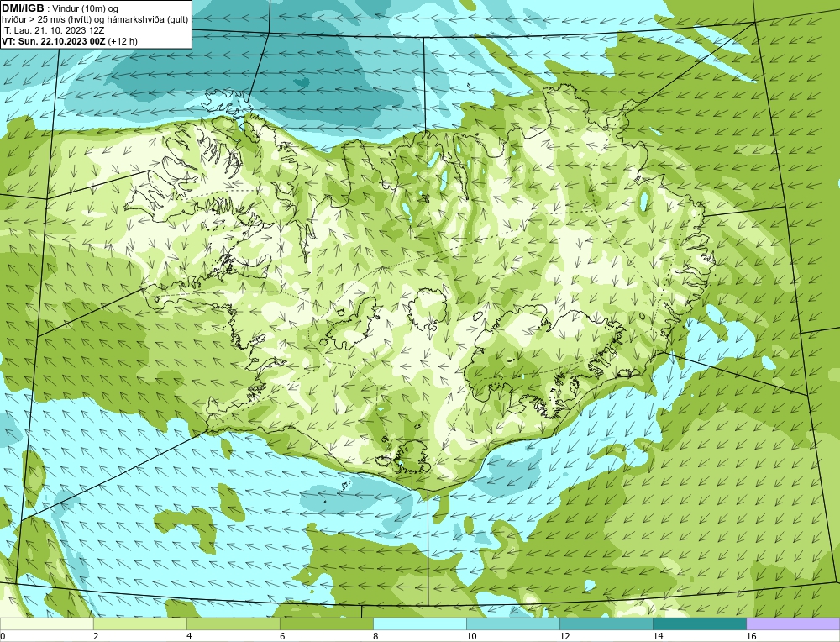Click the 8–10 m/s light cyan legend swatch
Image resolution: width=840 pixels, height=642 pixels.
pyautogui.click(x=419, y=624)
